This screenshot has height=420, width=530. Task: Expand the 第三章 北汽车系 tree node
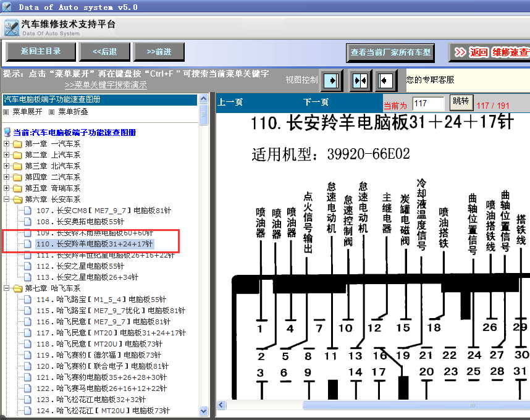(6, 166)
